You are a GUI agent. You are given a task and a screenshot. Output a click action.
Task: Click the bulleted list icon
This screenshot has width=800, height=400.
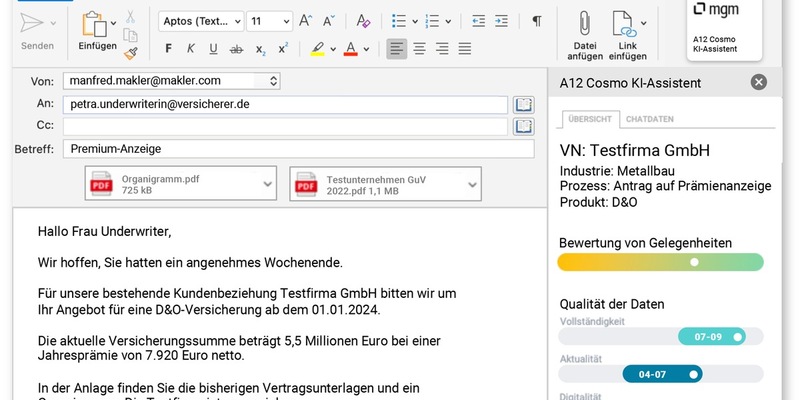399,21
